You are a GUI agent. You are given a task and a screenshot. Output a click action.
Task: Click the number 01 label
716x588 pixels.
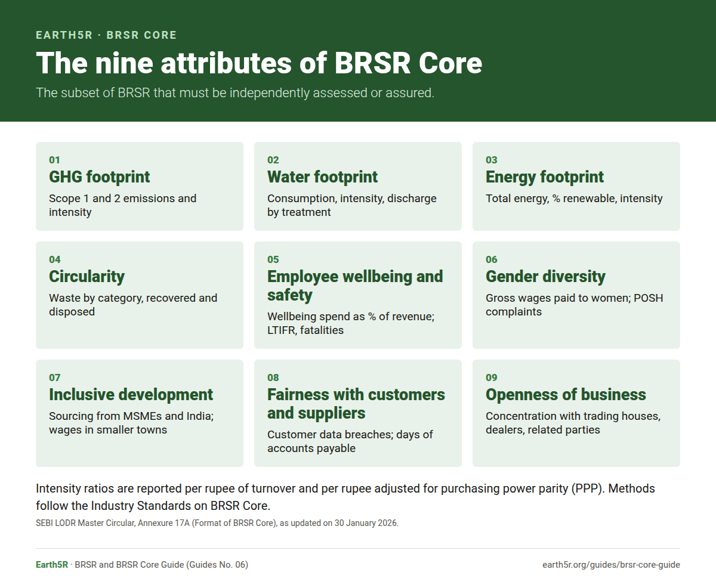[x=54, y=160]
